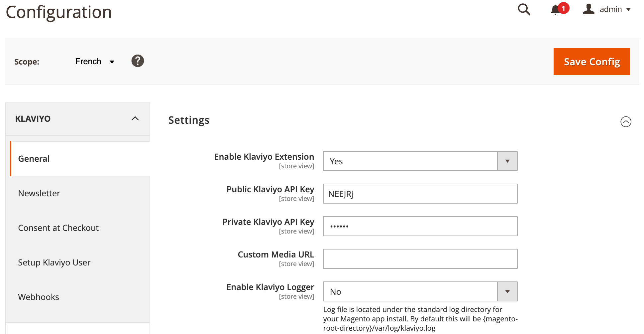Open the Enable Klaviyo Extension dropdown
Viewport: 644px width, 334px height.
click(x=420, y=161)
